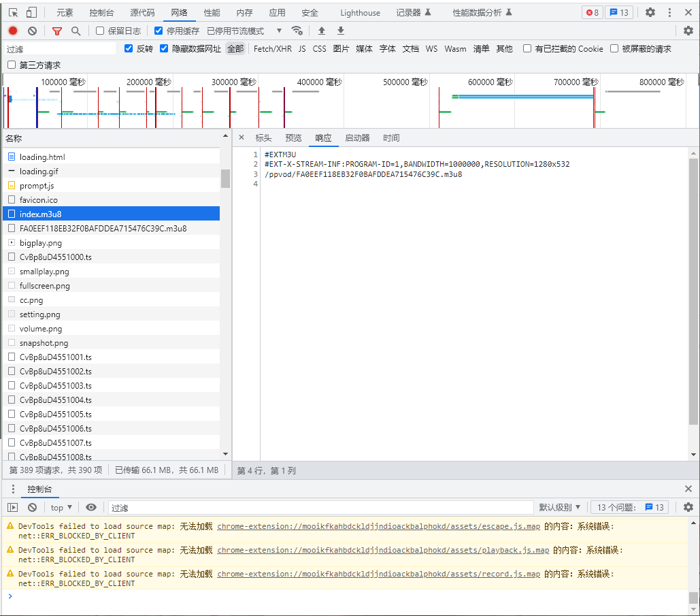Open DevTools main settings gear
The width and height of the screenshot is (700, 616).
coord(650,12)
